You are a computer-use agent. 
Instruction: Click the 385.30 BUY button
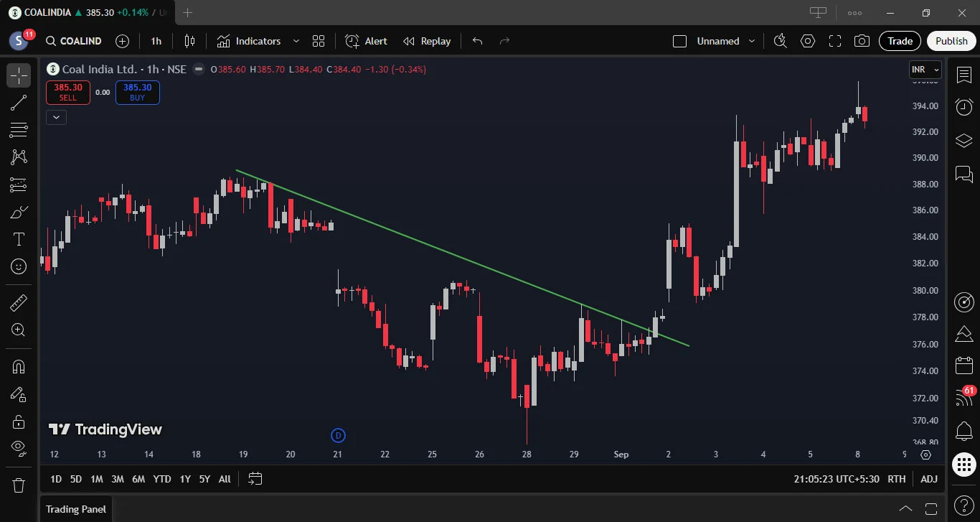click(x=137, y=93)
